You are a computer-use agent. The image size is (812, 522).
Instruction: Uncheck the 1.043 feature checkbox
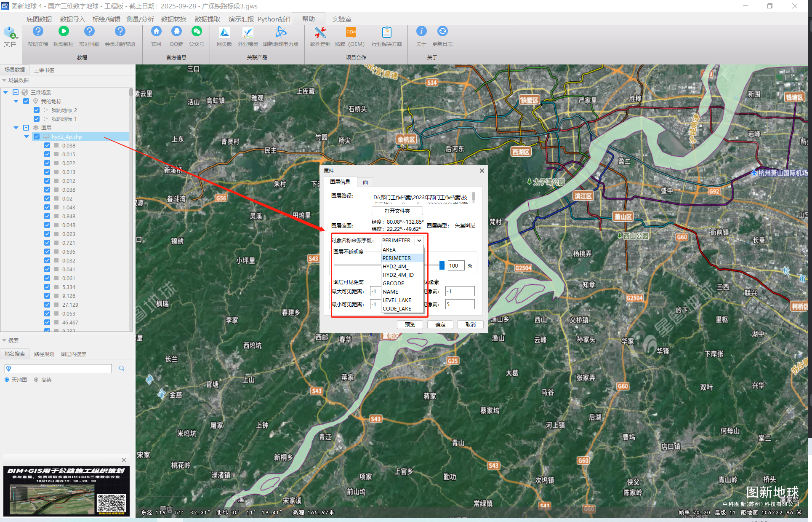[47, 207]
